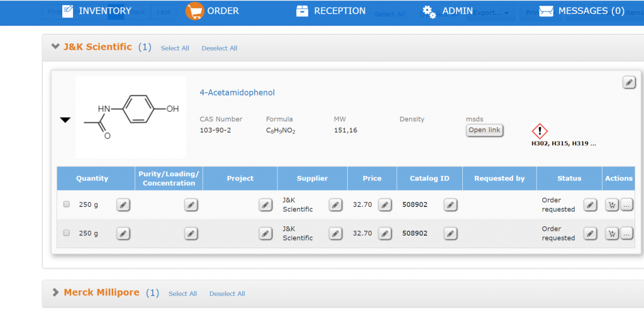The width and height of the screenshot is (644, 318).
Task: Tick the checkbox for second 250 g row
Action: pyautogui.click(x=67, y=233)
